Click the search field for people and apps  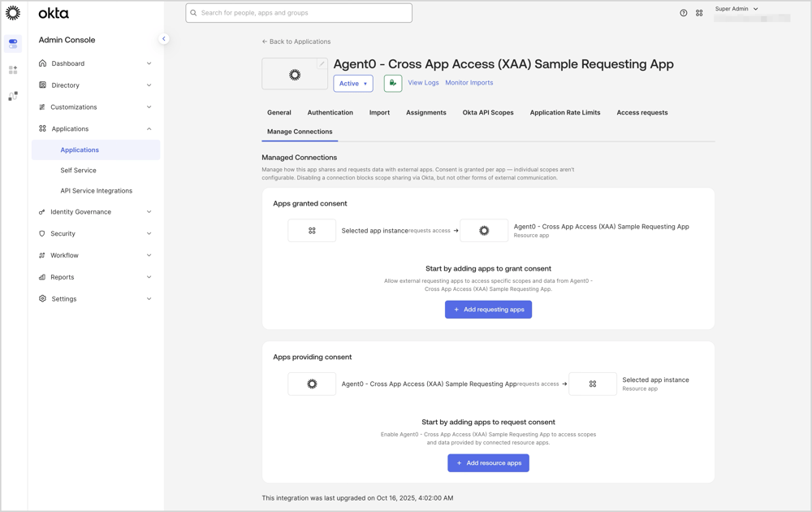tap(298, 13)
